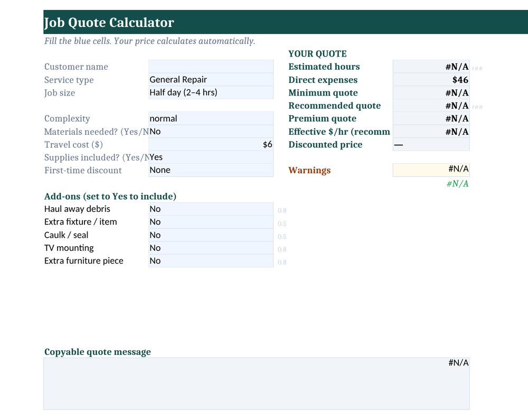Click the faint 0.8 beside TV mounting
Viewport: 528px width, 420px height.
pyautogui.click(x=282, y=249)
